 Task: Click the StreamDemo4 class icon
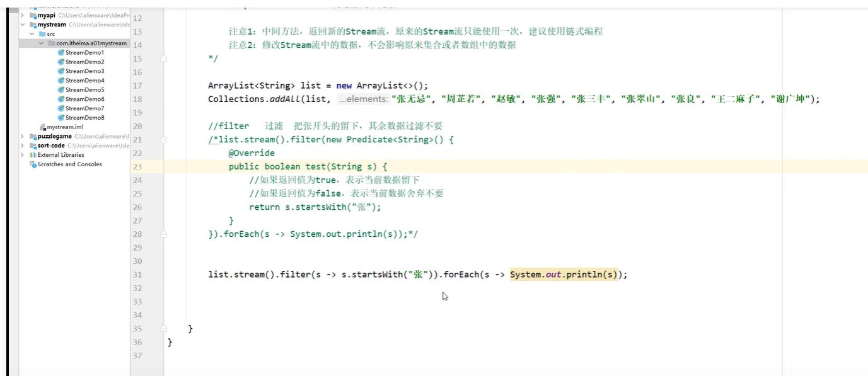click(62, 80)
